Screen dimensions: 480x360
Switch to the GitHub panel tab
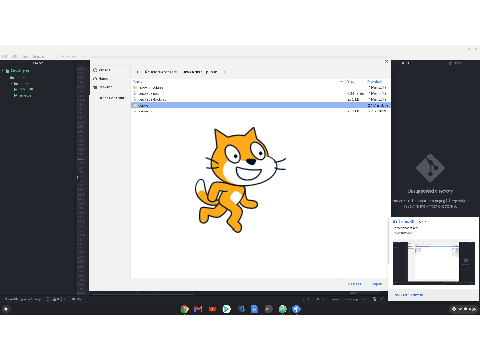(x=455, y=63)
